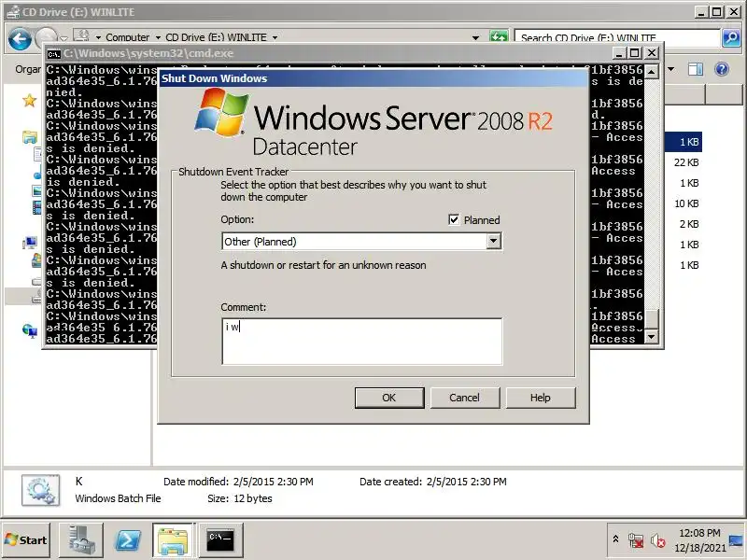Image resolution: width=747 pixels, height=560 pixels.
Task: Open the Computer icon in navigation pane
Action: [x=30, y=243]
